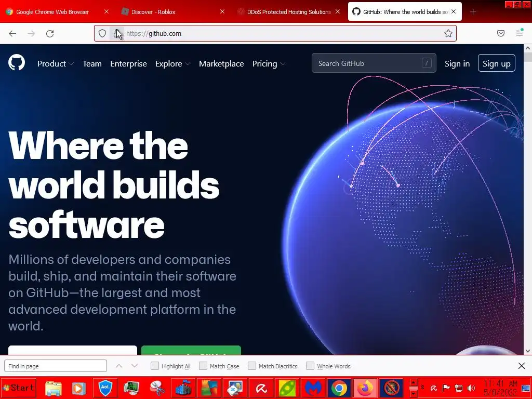Enable the Highlight All checkbox

[x=155, y=366]
